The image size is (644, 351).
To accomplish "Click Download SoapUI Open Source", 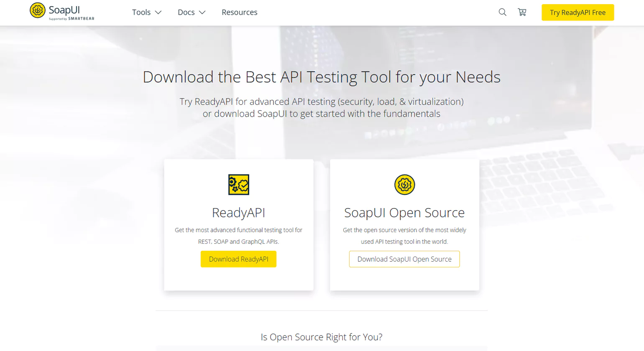I will coord(404,259).
